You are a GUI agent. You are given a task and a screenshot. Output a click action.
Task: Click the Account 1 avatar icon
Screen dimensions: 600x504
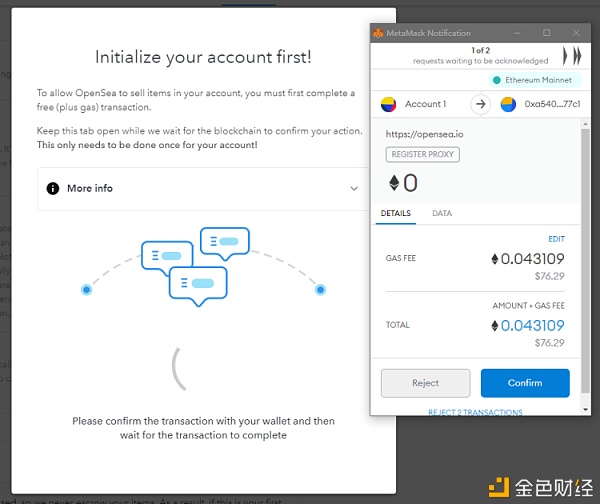tap(388, 104)
